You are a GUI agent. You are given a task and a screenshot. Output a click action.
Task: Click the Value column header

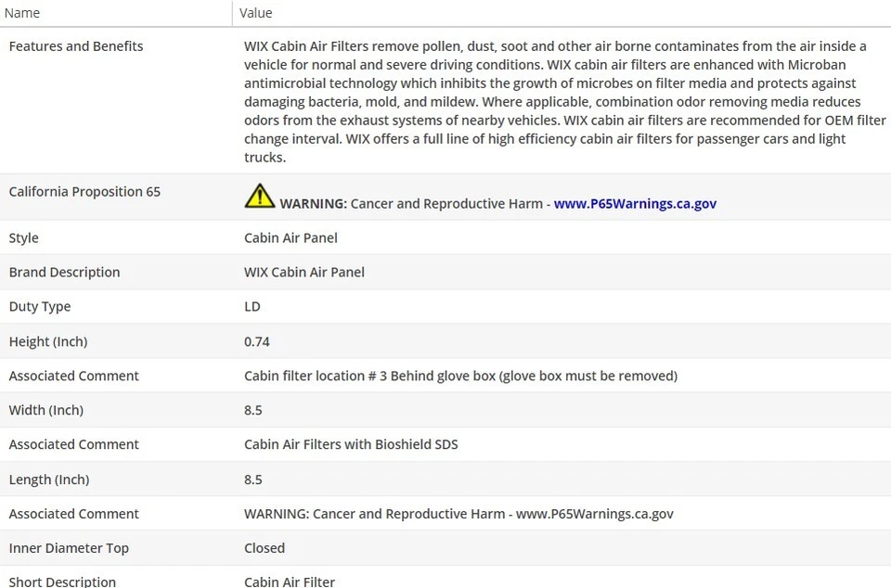255,13
